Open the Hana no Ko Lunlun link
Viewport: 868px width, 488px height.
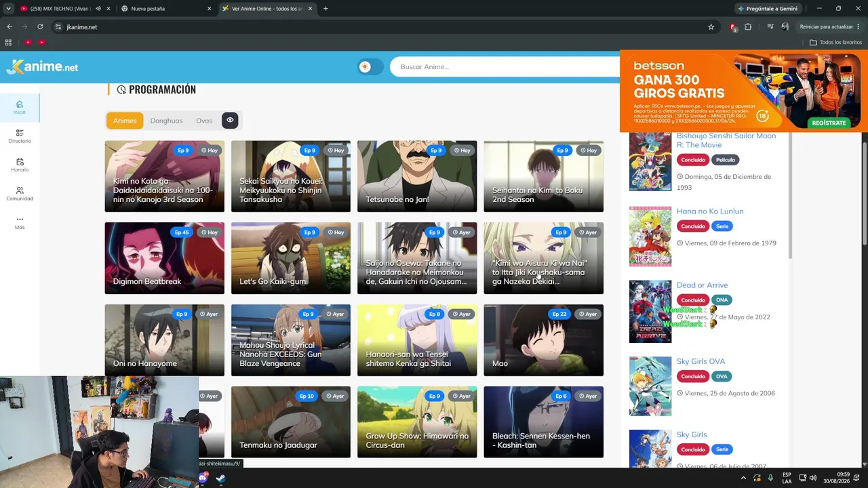pyautogui.click(x=710, y=211)
